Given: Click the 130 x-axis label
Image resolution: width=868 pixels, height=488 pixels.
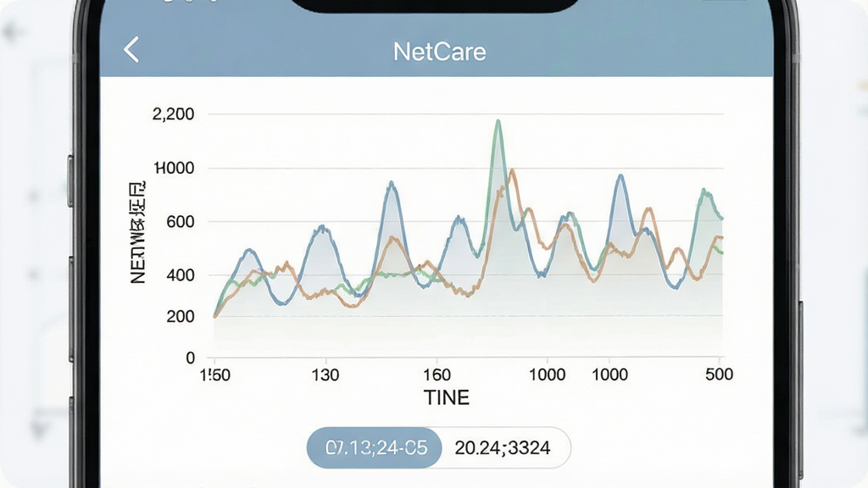Looking at the screenshot, I should click(325, 375).
